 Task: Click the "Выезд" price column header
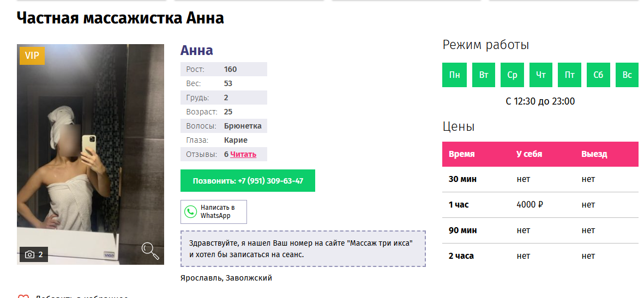[594, 154]
